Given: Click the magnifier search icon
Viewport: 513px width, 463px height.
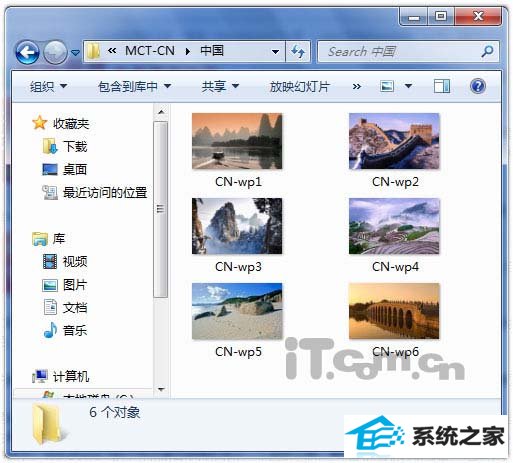Looking at the screenshot, I should (488, 51).
